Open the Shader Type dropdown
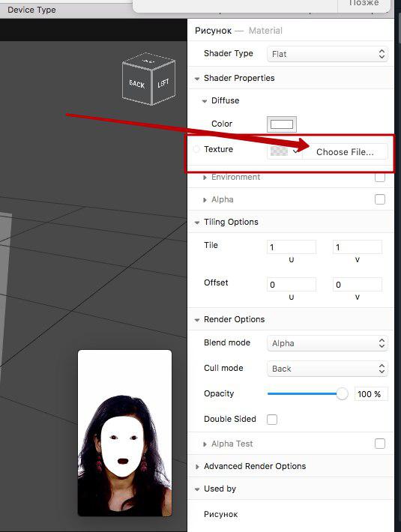This screenshot has height=532, width=401. tap(328, 54)
